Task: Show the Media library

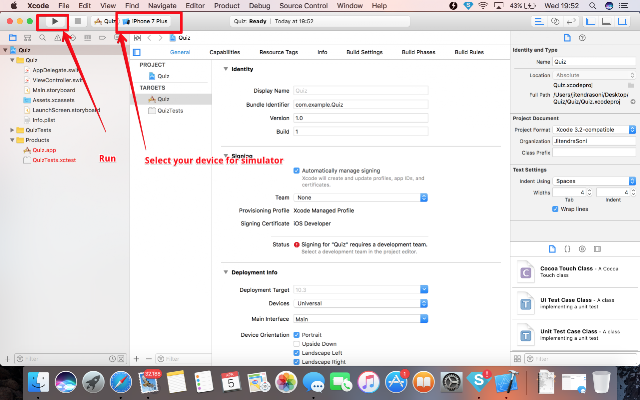Action: coord(598,249)
